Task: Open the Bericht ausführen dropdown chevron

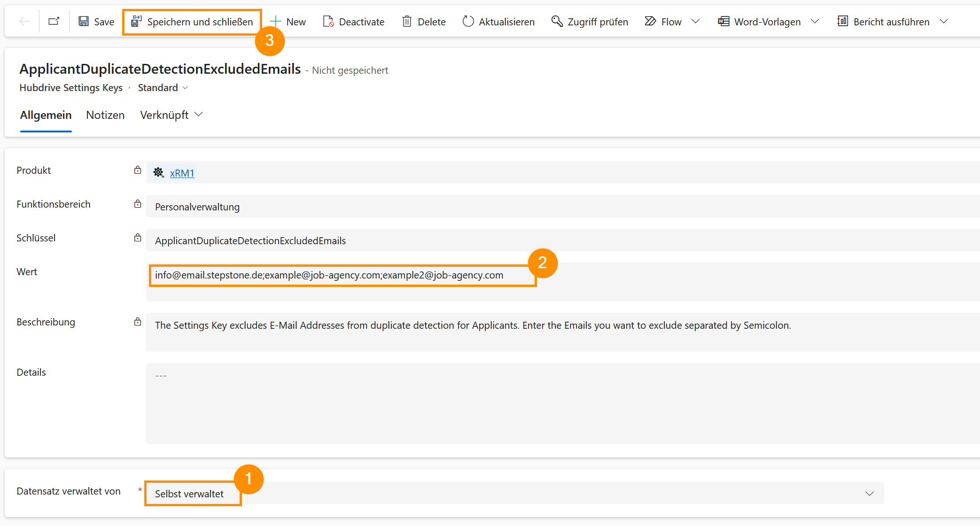Action: pos(944,22)
